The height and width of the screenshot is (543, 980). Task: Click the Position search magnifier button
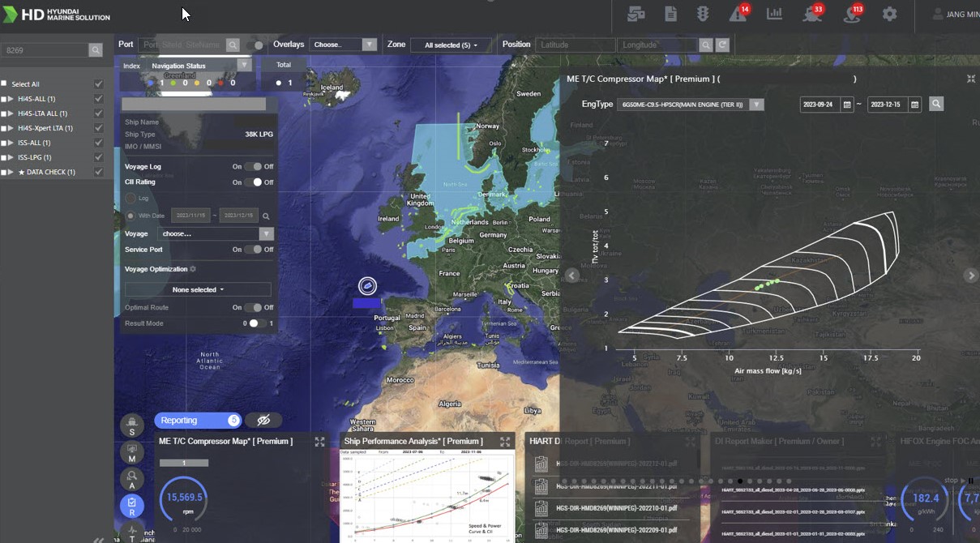pos(706,45)
